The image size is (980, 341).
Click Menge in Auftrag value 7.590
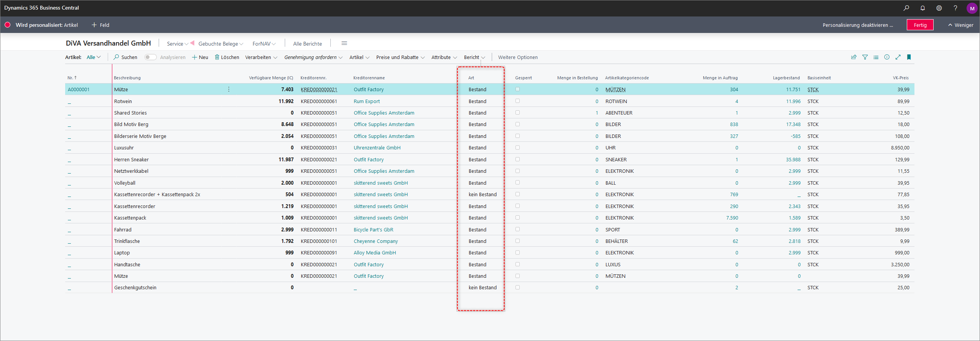pyautogui.click(x=732, y=218)
